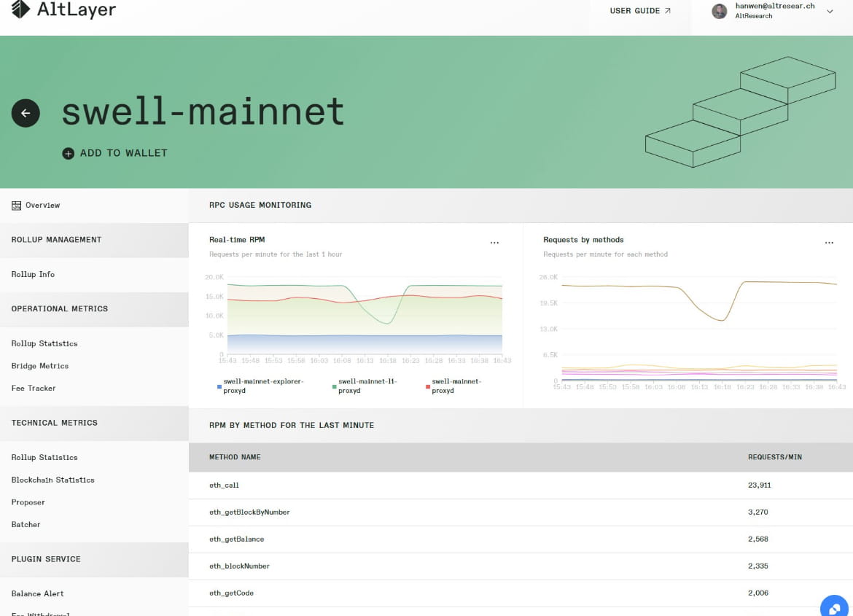The height and width of the screenshot is (616, 853).
Task: Click the Requests by methods chart
Action: point(699,328)
